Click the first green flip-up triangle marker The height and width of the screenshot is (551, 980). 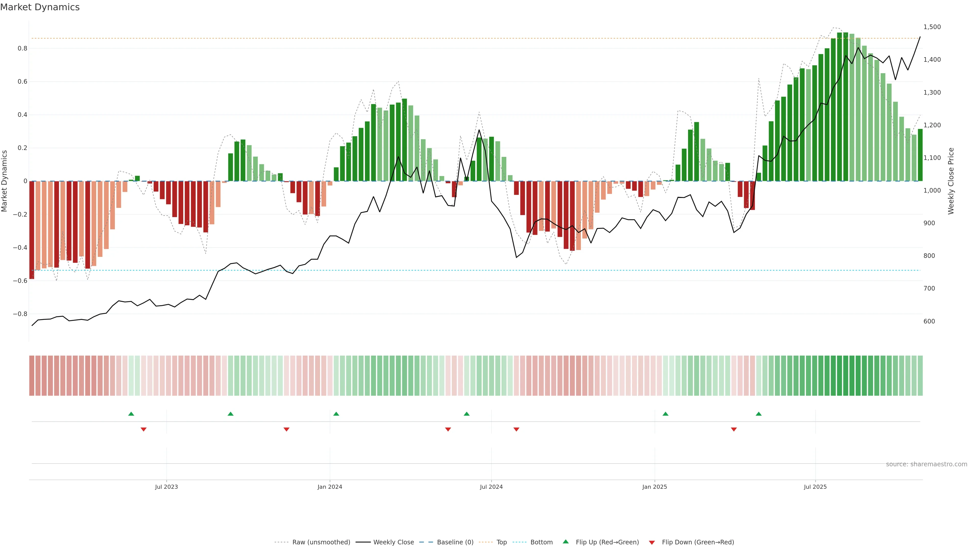pyautogui.click(x=131, y=414)
